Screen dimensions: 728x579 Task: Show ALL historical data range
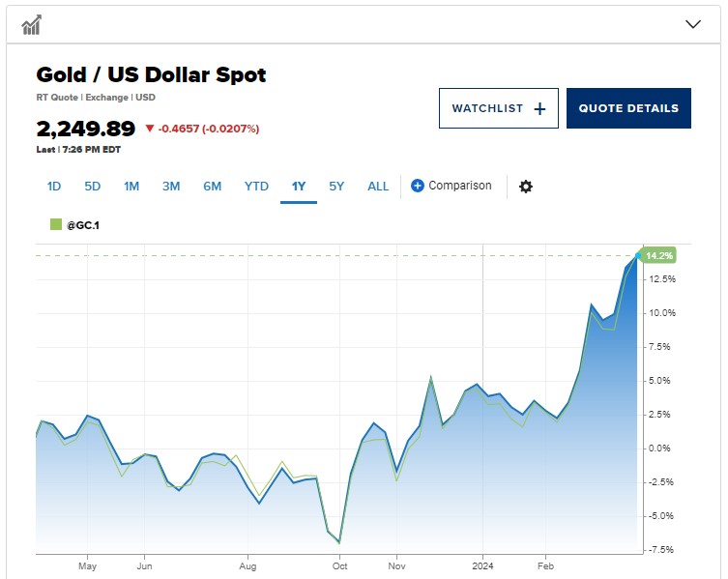378,187
